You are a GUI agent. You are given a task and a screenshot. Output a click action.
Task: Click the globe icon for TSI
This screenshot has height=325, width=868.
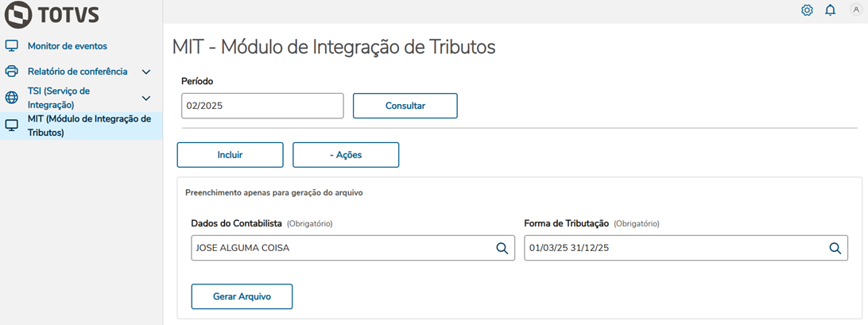(x=12, y=98)
